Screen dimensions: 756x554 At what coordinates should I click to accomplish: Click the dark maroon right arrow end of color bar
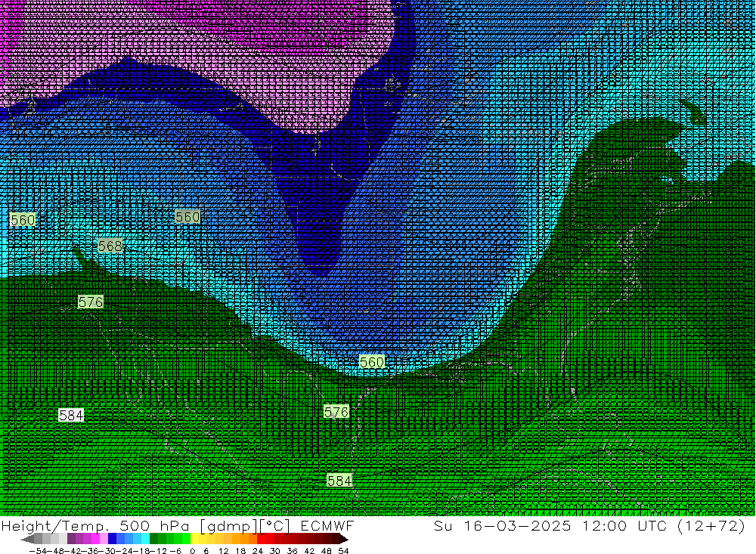(x=344, y=539)
